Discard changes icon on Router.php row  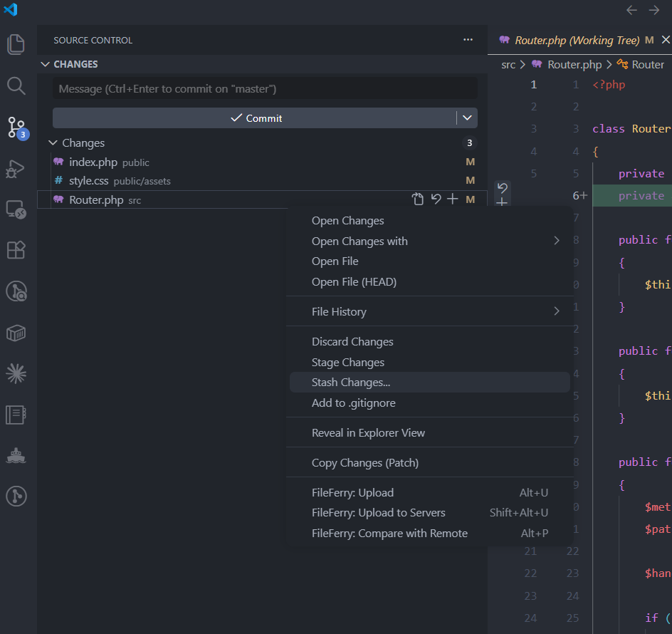click(x=436, y=199)
